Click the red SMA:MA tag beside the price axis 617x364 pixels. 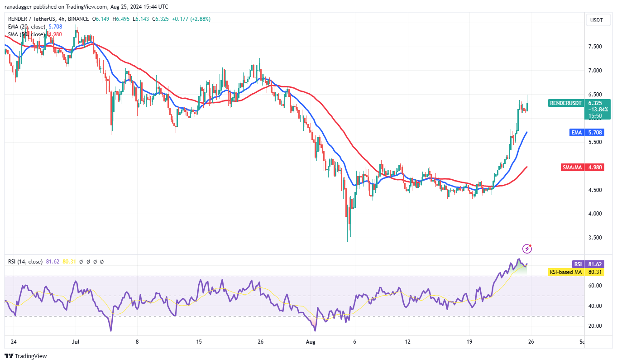pos(572,168)
